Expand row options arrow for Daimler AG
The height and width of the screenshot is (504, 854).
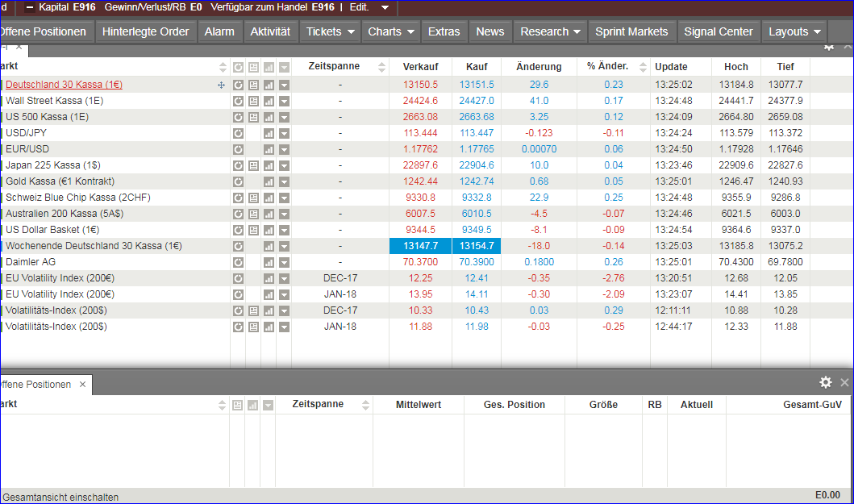pyautogui.click(x=284, y=262)
